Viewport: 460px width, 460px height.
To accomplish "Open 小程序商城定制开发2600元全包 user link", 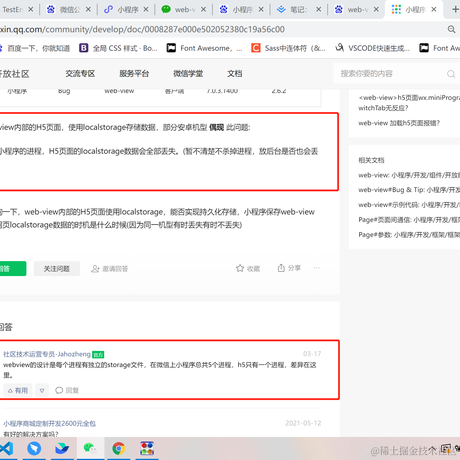I will click(50, 424).
